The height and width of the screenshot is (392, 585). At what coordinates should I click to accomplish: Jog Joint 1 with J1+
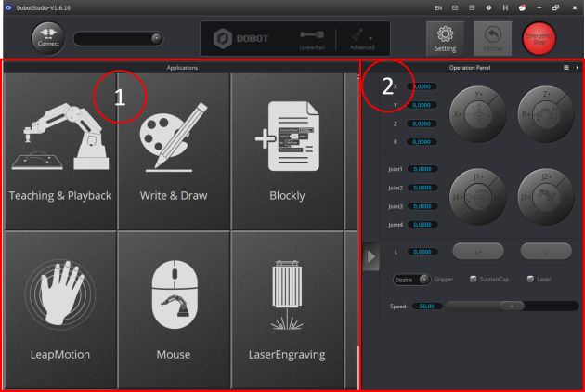(x=478, y=177)
